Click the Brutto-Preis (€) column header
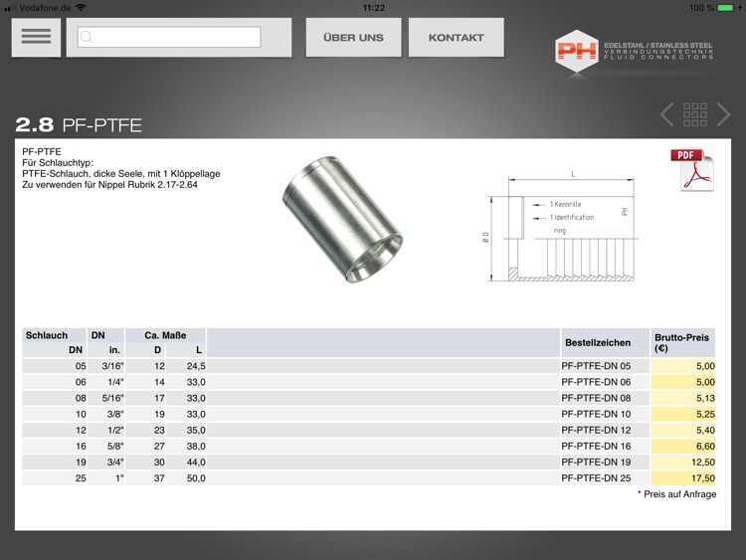746x560 pixels. pyautogui.click(x=681, y=342)
